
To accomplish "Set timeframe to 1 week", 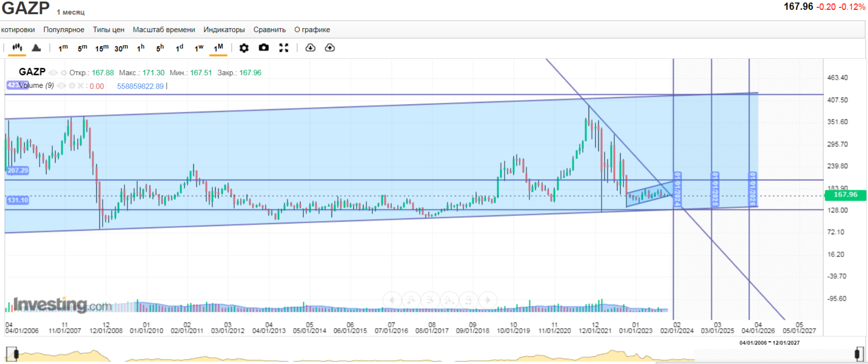I will click(x=199, y=48).
